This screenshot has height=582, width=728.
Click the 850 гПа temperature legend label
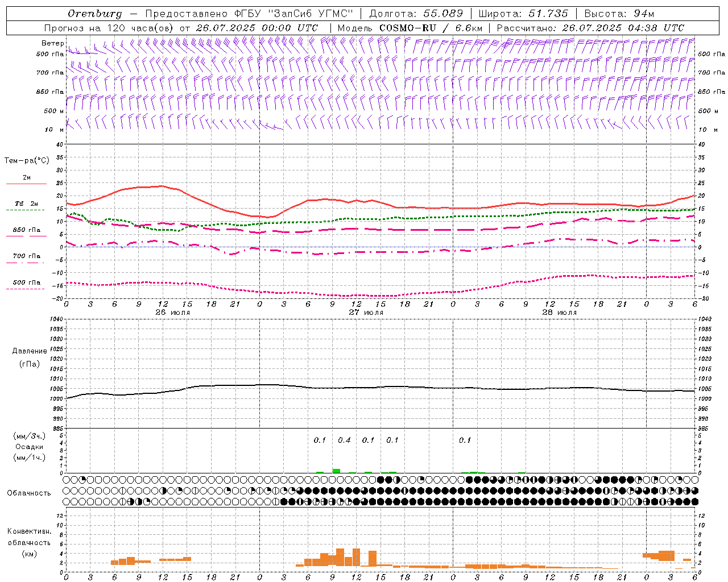click(x=27, y=230)
